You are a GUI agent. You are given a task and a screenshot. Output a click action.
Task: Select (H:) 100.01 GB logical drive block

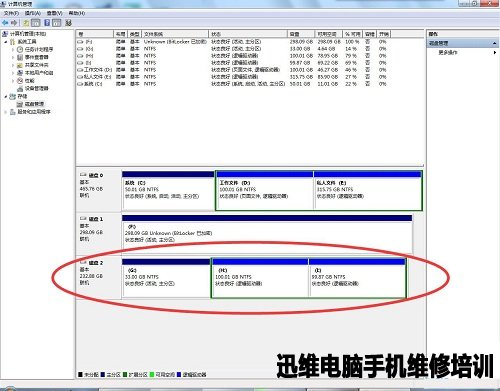[260, 278]
